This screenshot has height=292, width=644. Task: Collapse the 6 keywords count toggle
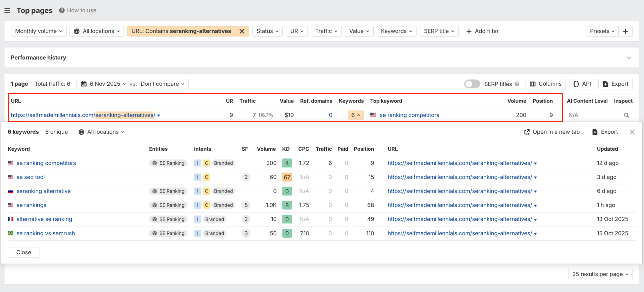coord(355,115)
